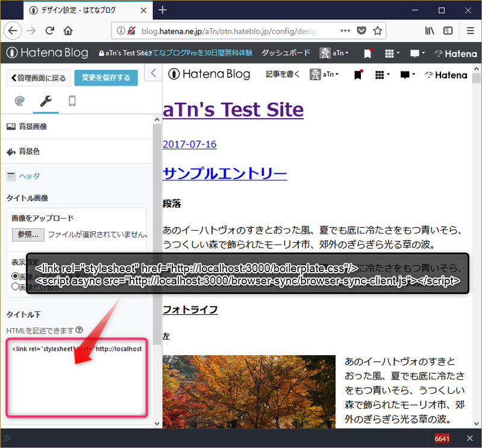
Task: Go to the browser home page
Action: click(68, 31)
